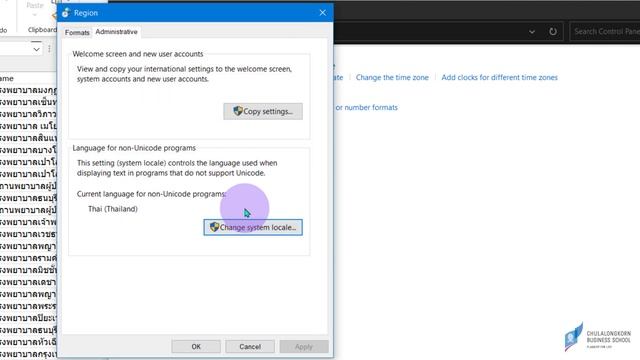Close the Region dialog window
640x360 pixels.
(x=322, y=13)
